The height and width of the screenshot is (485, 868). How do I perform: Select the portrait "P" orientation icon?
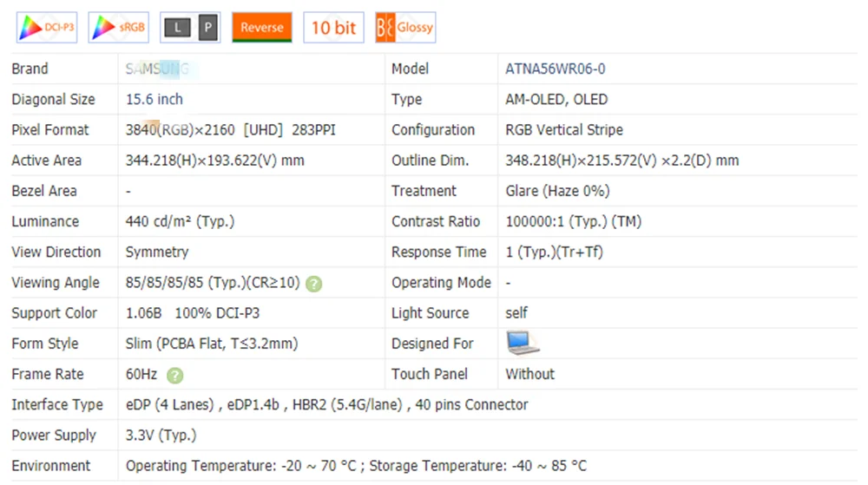(207, 28)
